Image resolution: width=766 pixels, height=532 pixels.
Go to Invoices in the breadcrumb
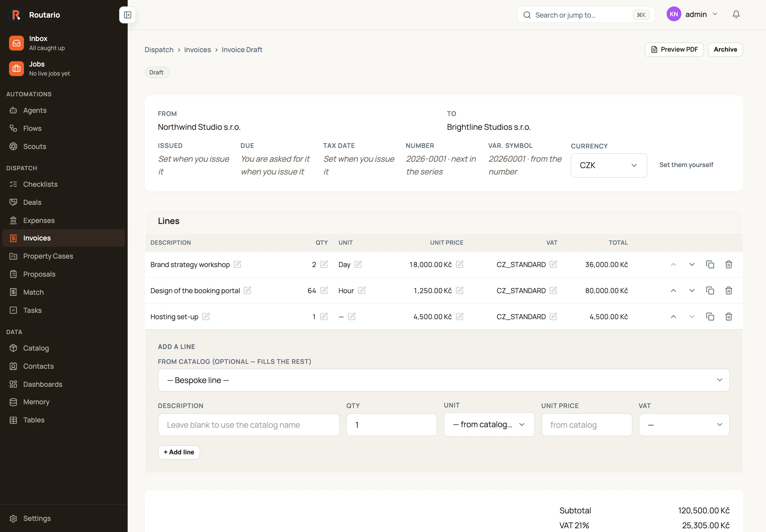coord(197,50)
